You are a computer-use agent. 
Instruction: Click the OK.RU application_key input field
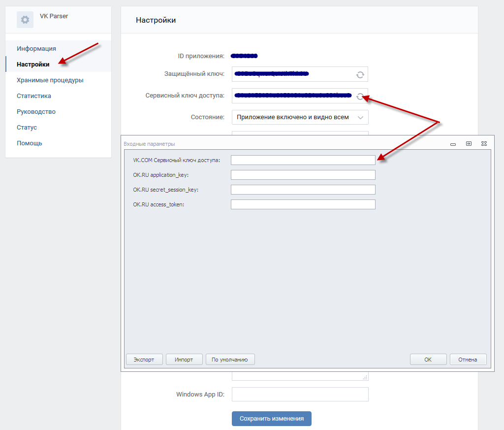click(303, 175)
